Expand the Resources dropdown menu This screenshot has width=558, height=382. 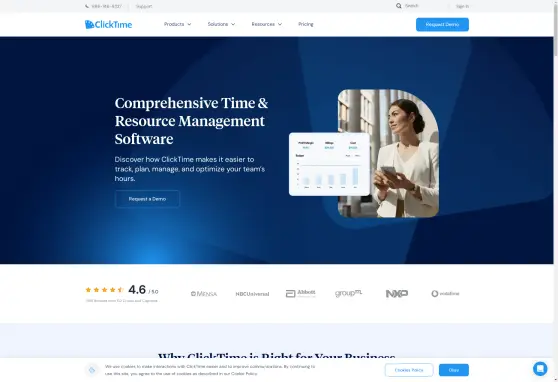point(267,24)
